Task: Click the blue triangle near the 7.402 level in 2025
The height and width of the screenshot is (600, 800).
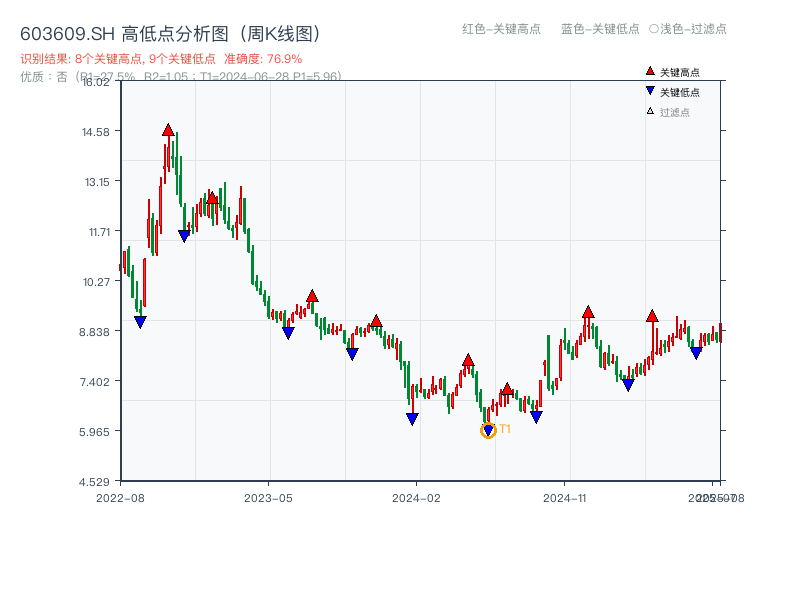Action: pyautogui.click(x=627, y=382)
